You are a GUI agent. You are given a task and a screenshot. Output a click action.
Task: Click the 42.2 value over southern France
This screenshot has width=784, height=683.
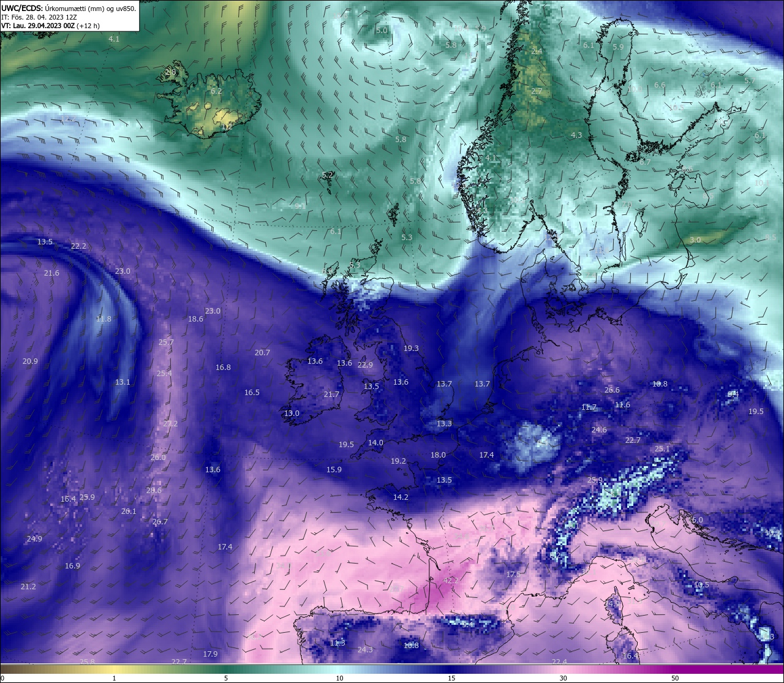[x=451, y=580]
